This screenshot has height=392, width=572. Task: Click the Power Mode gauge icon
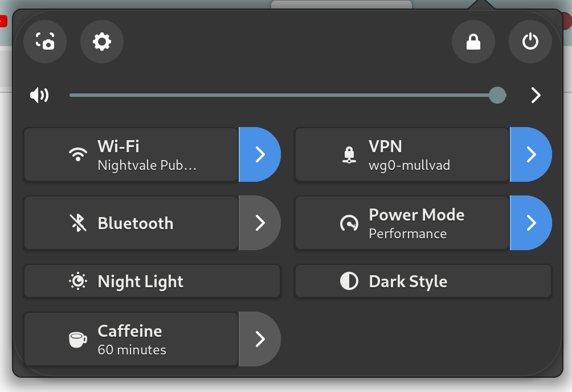point(349,223)
